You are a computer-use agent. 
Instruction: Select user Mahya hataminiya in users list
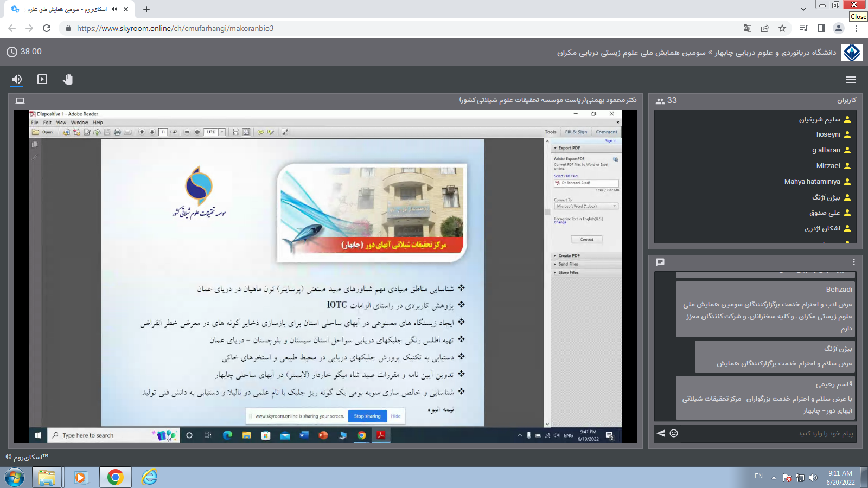pyautogui.click(x=812, y=182)
